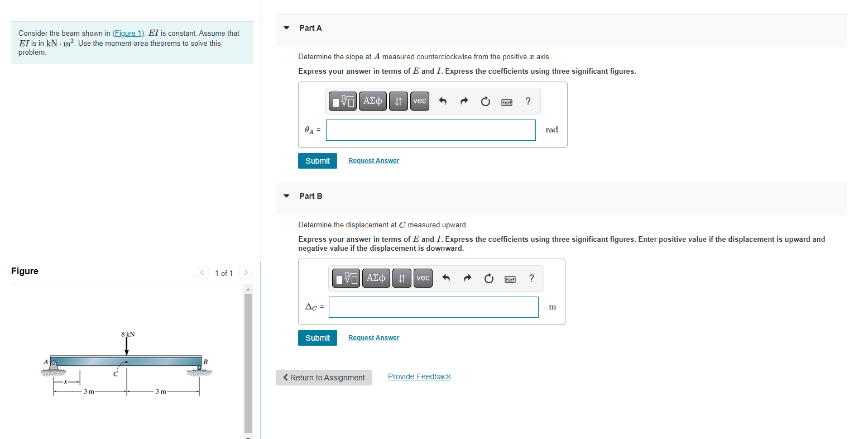Select the vec button in Part A toolbar

420,101
